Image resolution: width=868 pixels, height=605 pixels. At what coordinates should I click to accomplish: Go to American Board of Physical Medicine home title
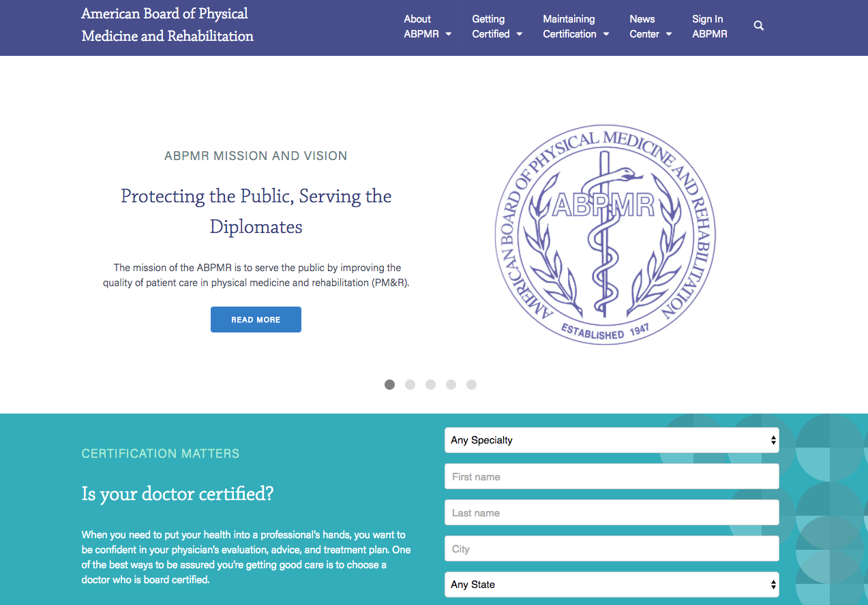pos(168,25)
